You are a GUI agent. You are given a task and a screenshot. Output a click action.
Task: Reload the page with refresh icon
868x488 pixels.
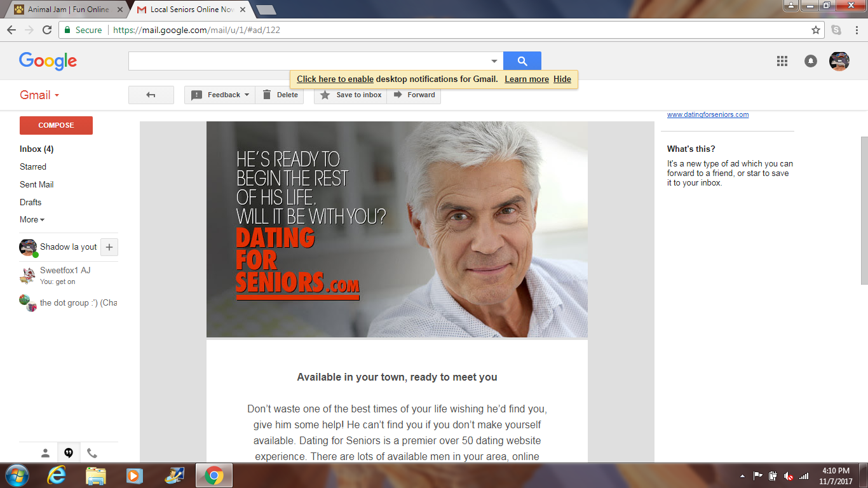47,30
